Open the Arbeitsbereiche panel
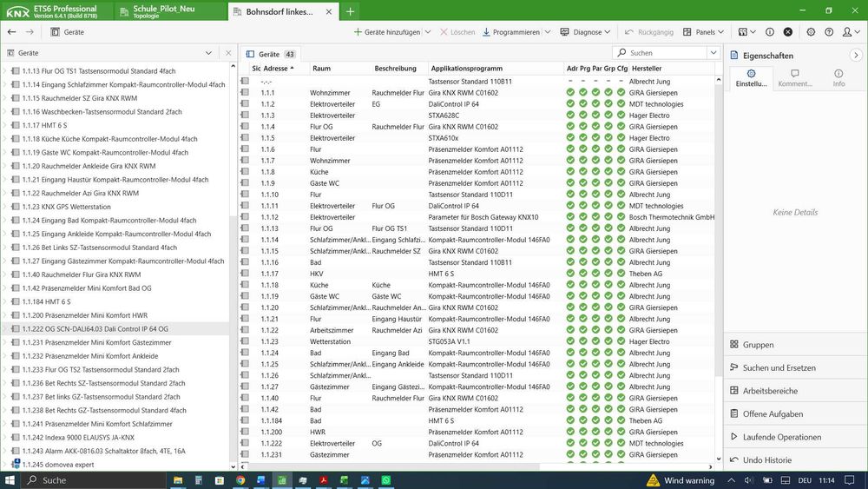The width and height of the screenshot is (868, 489). click(x=795, y=391)
